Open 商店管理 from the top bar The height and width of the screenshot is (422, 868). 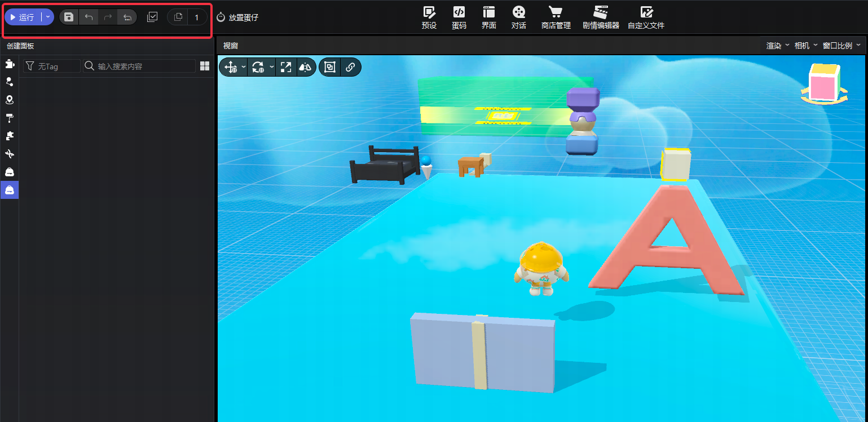click(556, 17)
